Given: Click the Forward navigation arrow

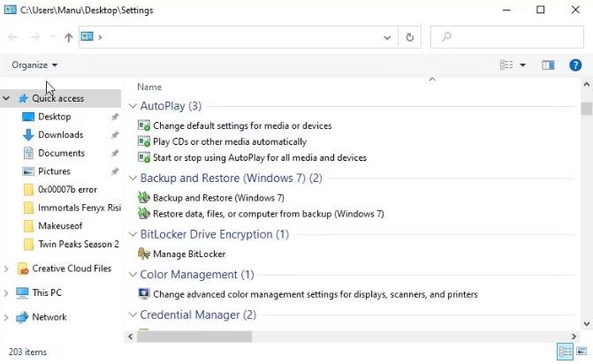Looking at the screenshot, I should pyautogui.click(x=34, y=37).
